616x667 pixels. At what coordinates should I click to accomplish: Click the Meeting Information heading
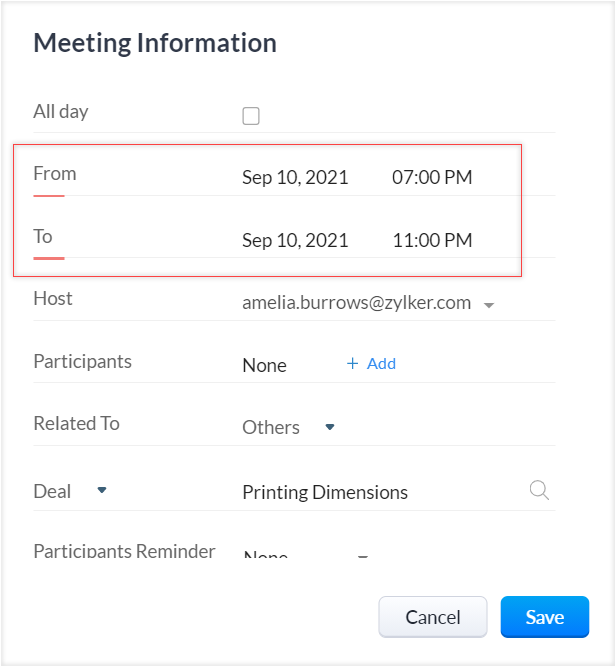click(155, 43)
